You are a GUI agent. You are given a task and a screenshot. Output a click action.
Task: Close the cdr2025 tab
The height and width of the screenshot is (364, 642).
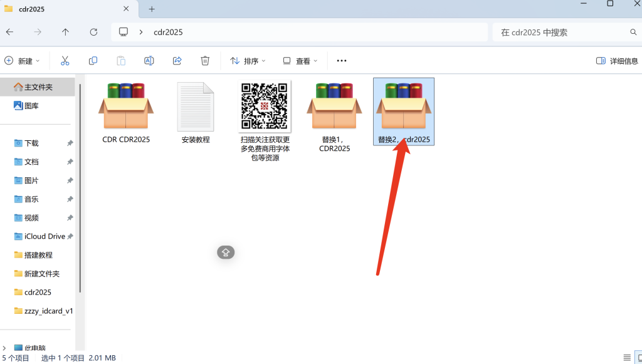(x=126, y=9)
